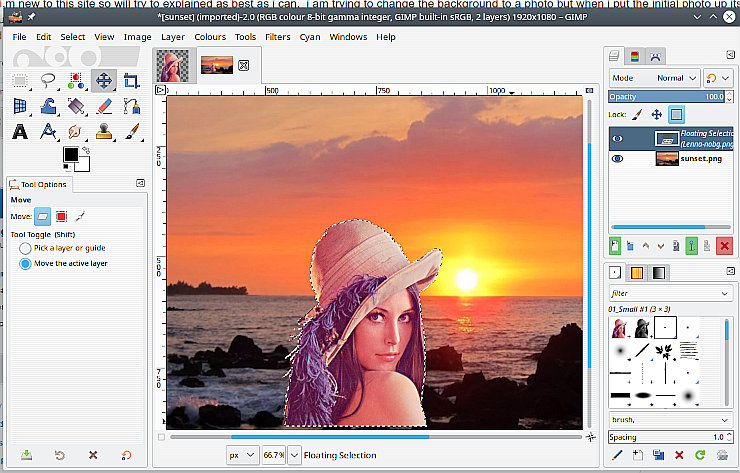This screenshot has height=473, width=740.
Task: Pick the Eraser tool
Action: (104, 106)
